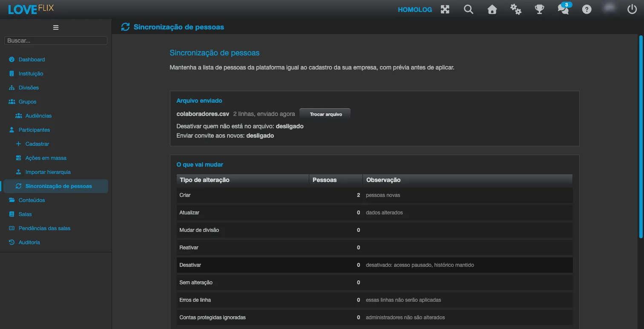
Task: Go to Ações em massa
Action: 46,158
